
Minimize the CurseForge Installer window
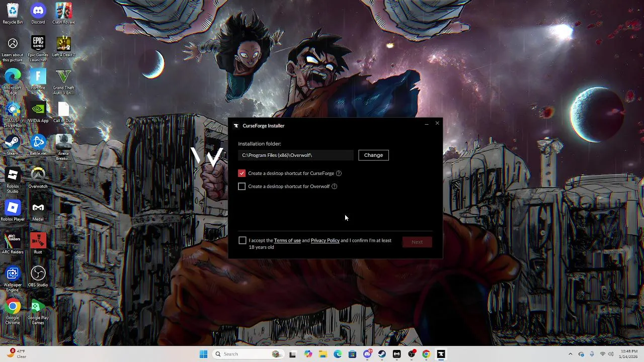427,123
